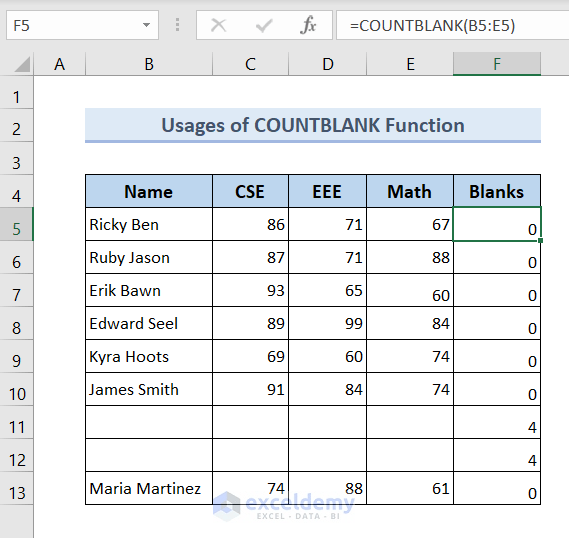Viewport: 569px width, 538px height.
Task: Select the empty Name cell in row 11
Action: pyautogui.click(x=149, y=422)
